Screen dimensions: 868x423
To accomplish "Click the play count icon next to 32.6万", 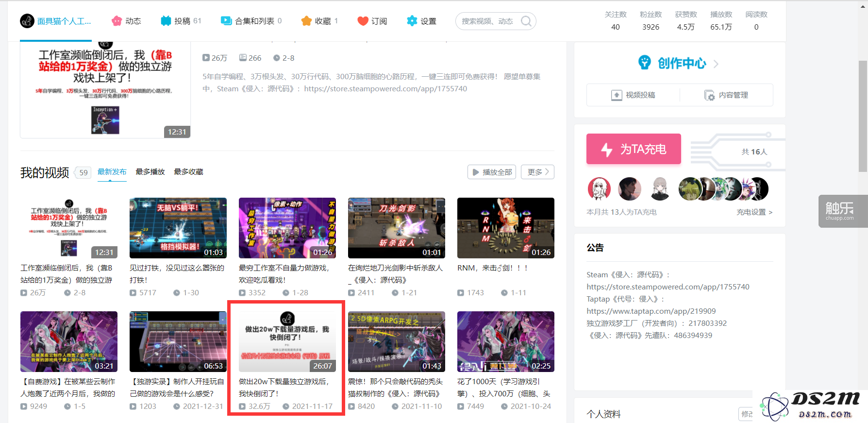I will click(242, 406).
